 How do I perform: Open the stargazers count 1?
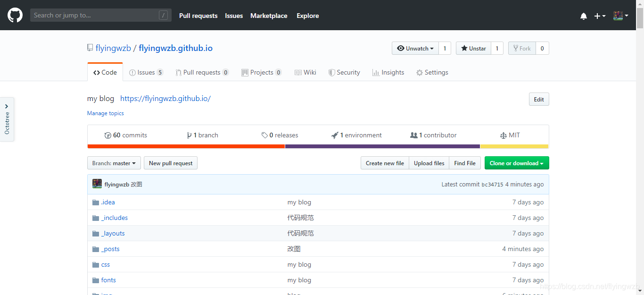pos(497,48)
